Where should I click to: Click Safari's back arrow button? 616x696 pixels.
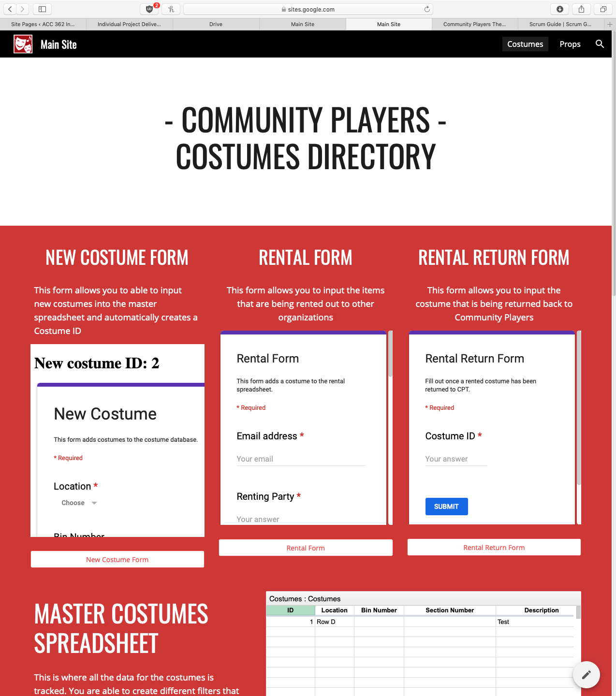10,9
